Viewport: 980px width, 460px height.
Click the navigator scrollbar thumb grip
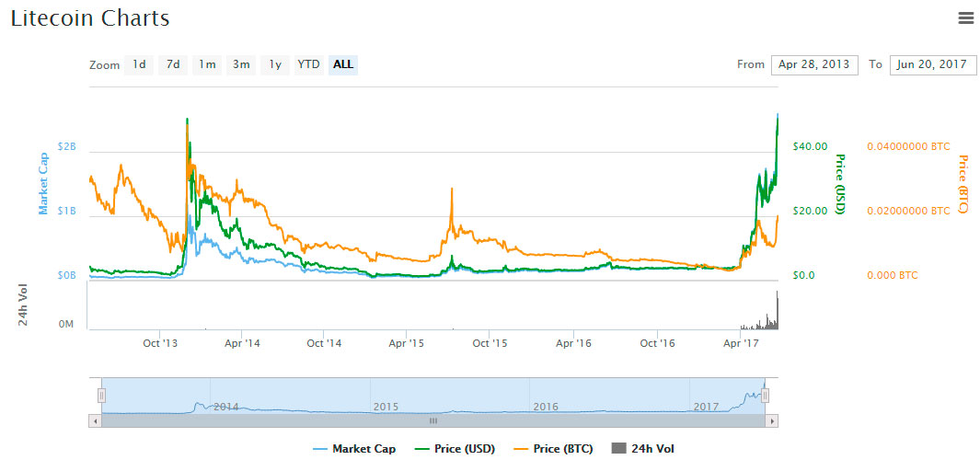(x=433, y=421)
